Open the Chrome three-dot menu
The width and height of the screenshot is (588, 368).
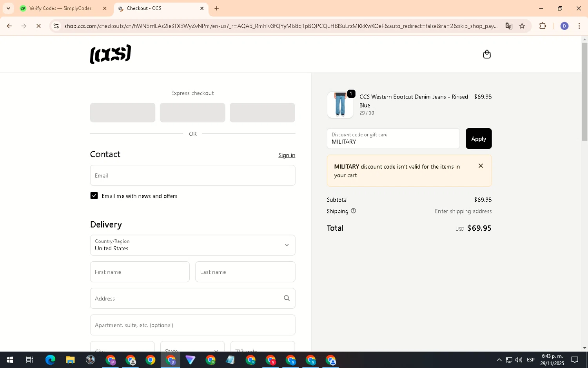[x=579, y=26]
